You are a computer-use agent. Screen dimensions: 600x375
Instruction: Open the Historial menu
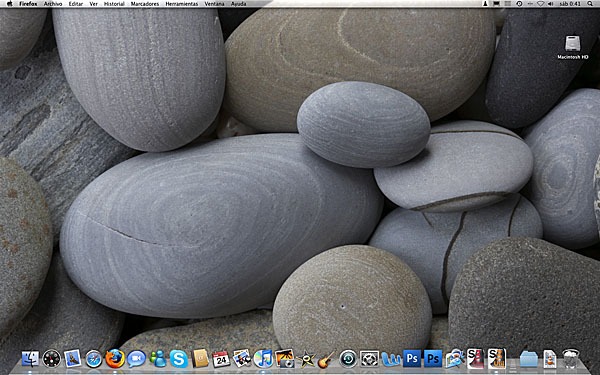coord(114,4)
